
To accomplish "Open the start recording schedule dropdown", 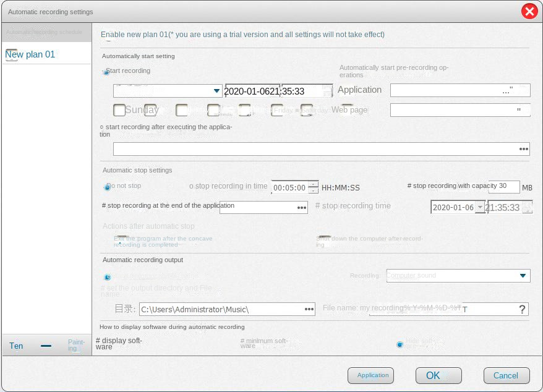I will tap(218, 90).
